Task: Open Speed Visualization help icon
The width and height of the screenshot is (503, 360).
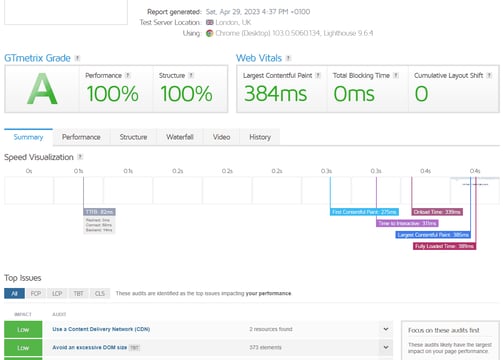Action: [80, 157]
